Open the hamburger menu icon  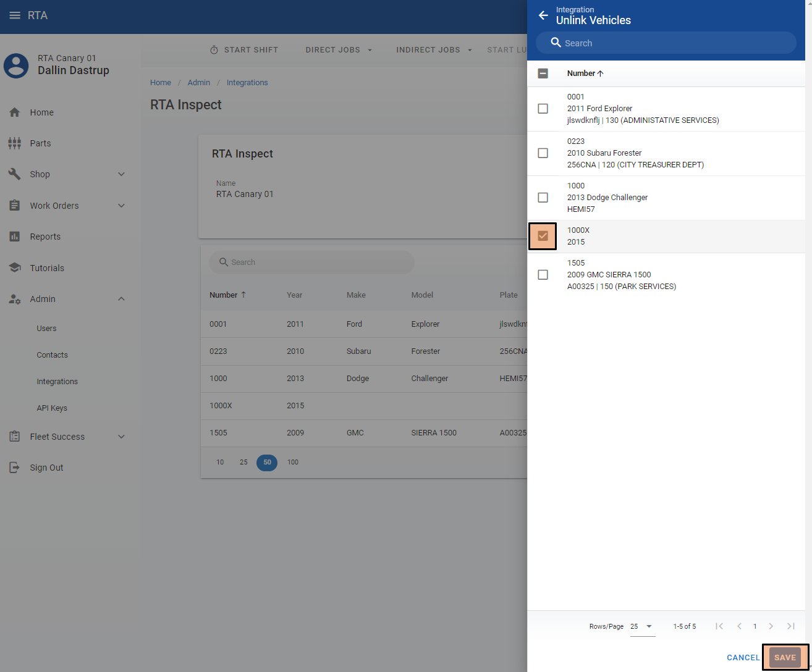pyautogui.click(x=15, y=15)
